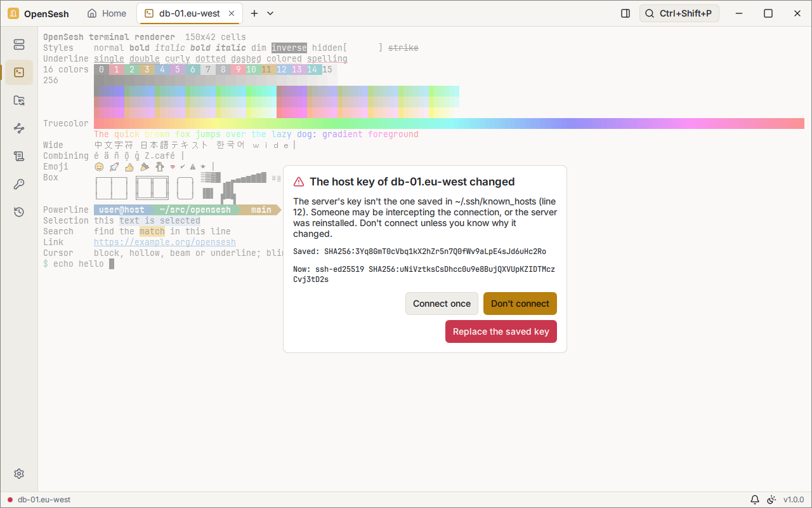This screenshot has width=812, height=508.
Task: Click Replace the saved key
Action: coord(501,331)
